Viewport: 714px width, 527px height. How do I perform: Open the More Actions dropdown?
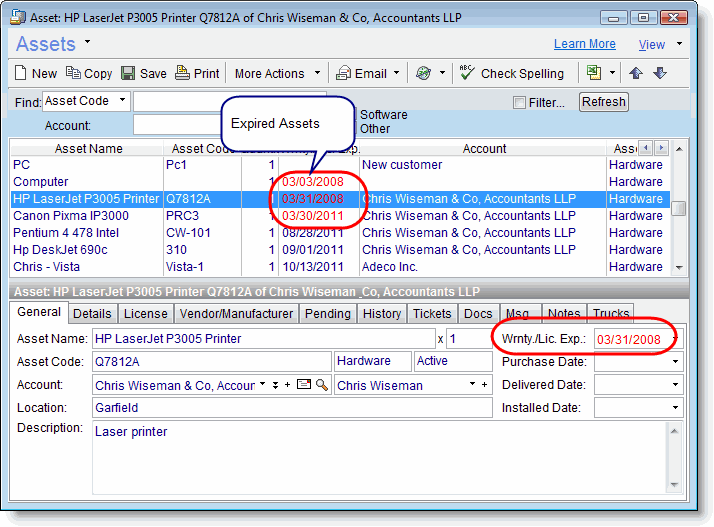click(277, 73)
